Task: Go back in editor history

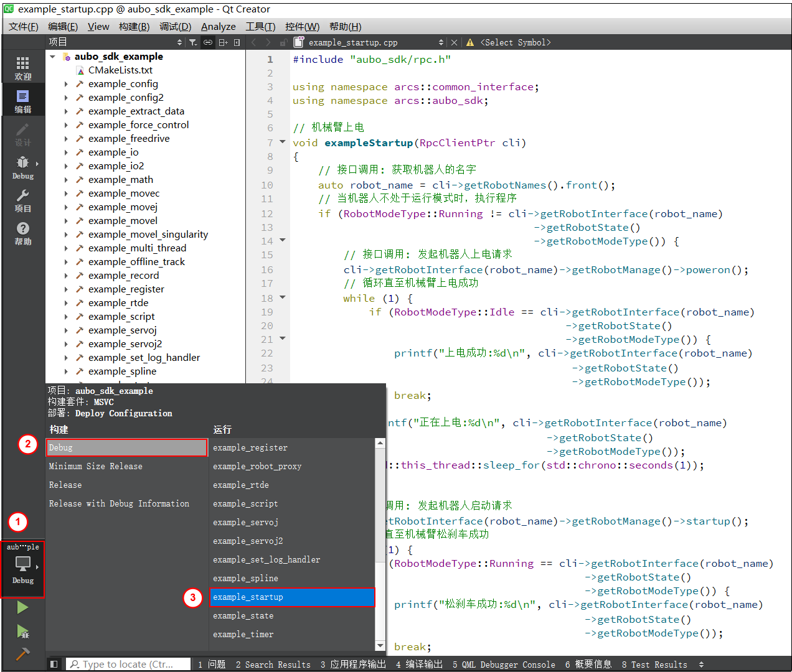Action: click(x=254, y=42)
